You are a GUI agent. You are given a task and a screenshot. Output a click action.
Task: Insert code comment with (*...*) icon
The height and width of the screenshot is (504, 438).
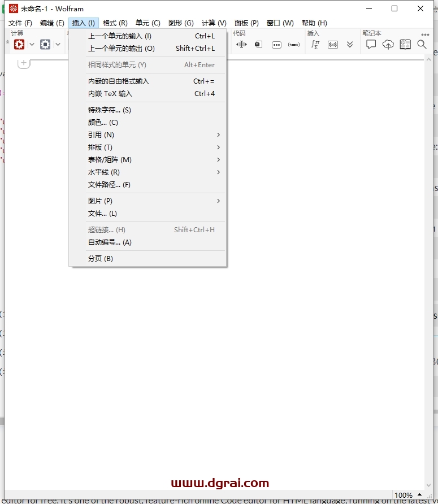(x=294, y=44)
